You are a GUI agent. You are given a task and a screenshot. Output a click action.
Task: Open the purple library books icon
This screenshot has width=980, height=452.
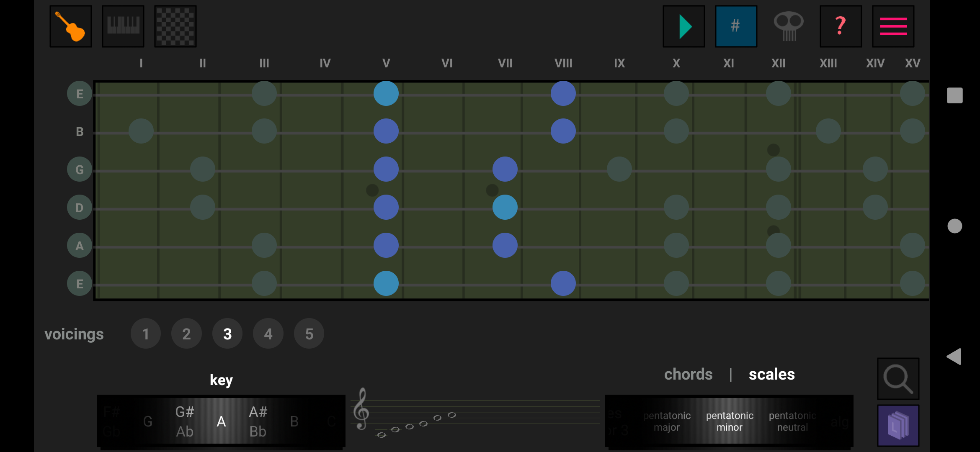898,426
